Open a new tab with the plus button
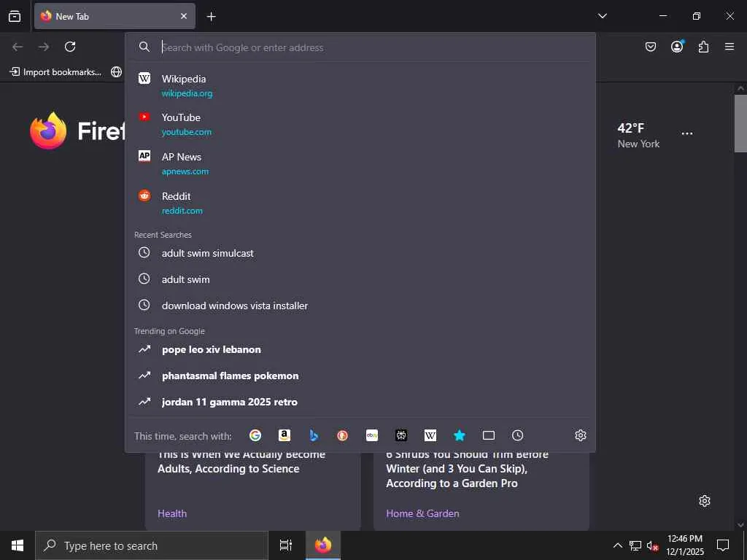Screen dimensions: 747x560 click(211, 17)
